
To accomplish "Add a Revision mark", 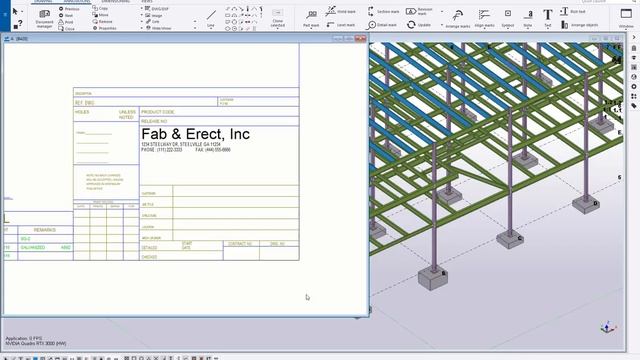I will pos(420,11).
